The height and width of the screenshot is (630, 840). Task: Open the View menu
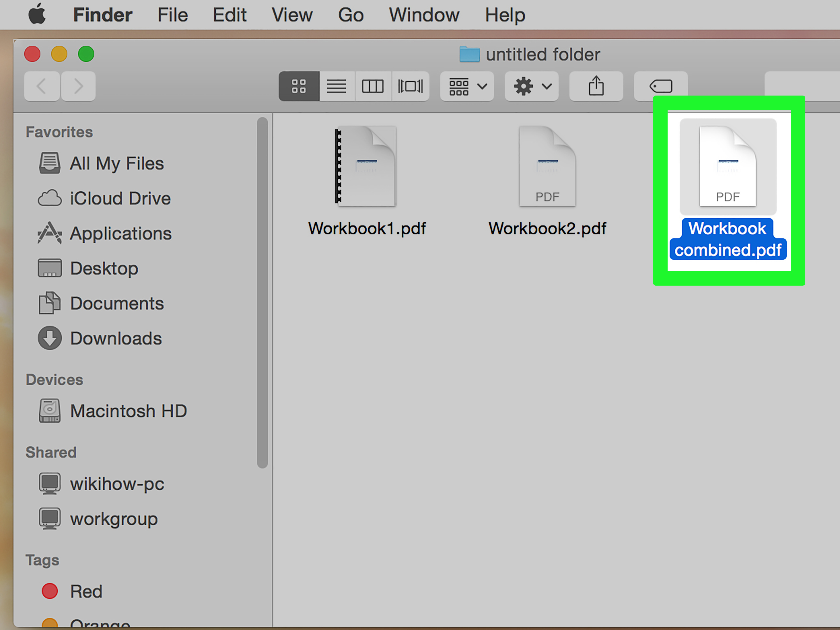[292, 14]
